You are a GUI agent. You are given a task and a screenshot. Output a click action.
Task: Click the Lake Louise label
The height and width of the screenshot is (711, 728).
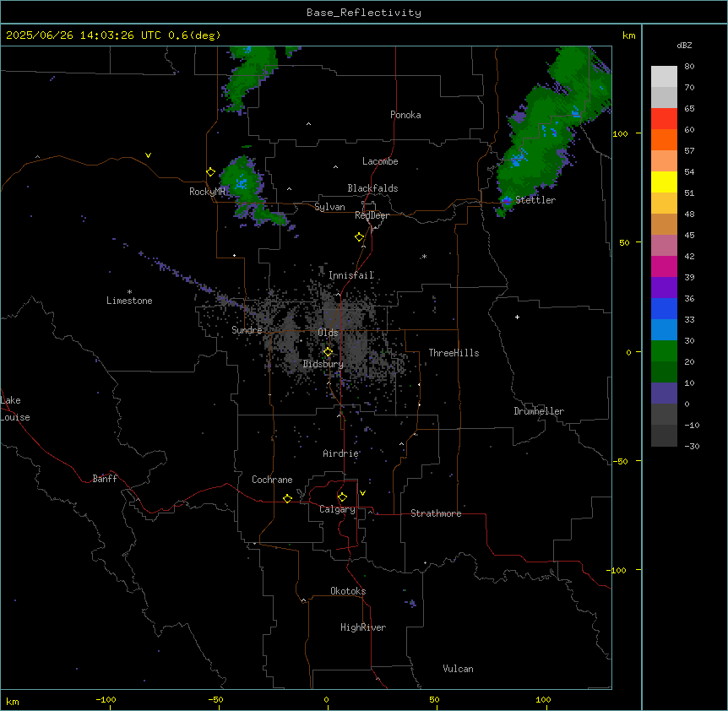[15, 409]
